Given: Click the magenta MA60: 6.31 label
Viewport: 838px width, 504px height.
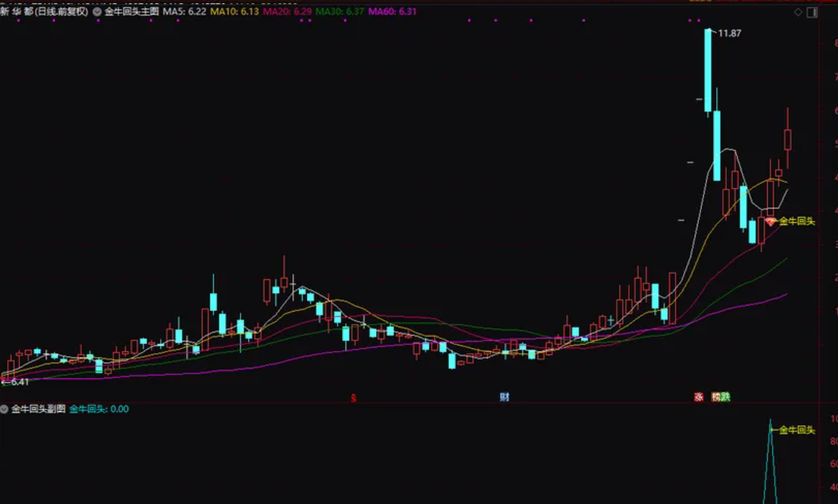Looking at the screenshot, I should [x=392, y=11].
